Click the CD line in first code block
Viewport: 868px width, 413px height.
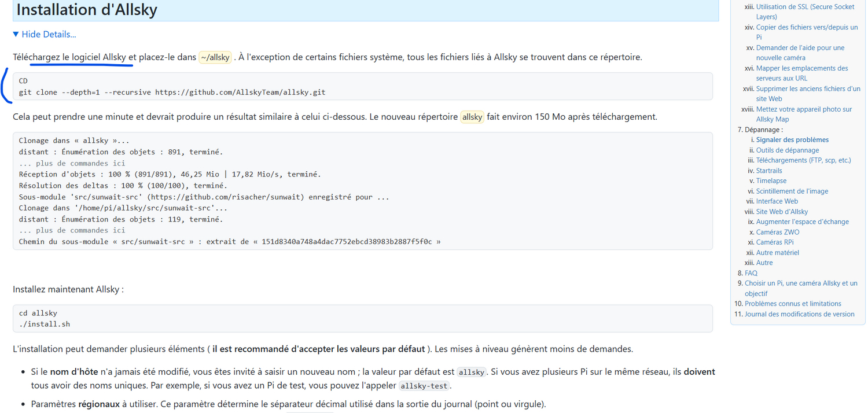[x=23, y=81]
